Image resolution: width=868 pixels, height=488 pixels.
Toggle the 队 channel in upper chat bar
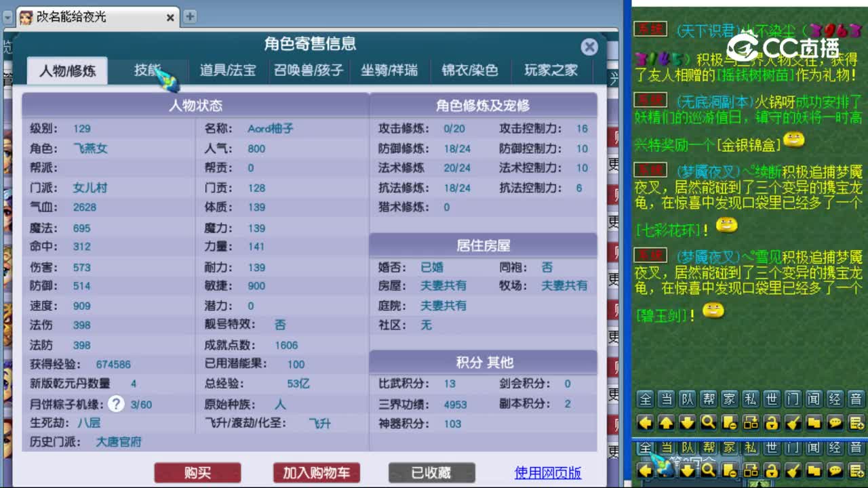click(x=688, y=399)
